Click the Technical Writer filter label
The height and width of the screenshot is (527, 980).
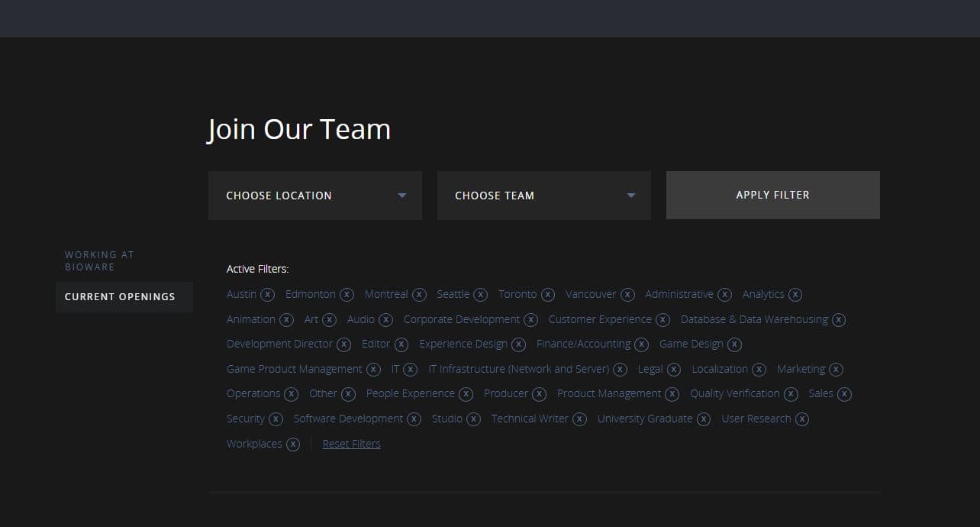(530, 419)
